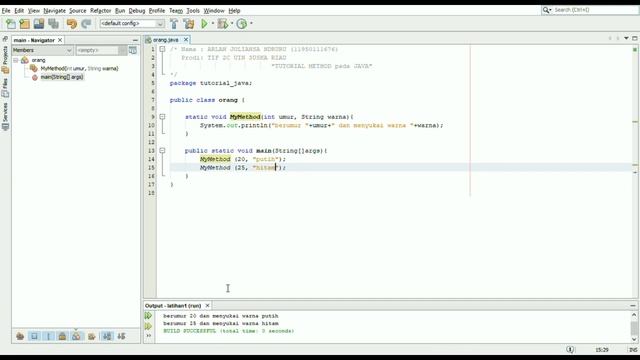The height and width of the screenshot is (360, 640).
Task: Switch to the orang.java editor tab
Action: 166,40
